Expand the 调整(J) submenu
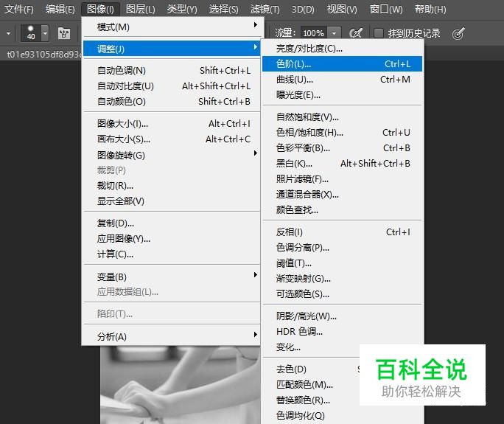The image size is (504, 424). tap(171, 49)
